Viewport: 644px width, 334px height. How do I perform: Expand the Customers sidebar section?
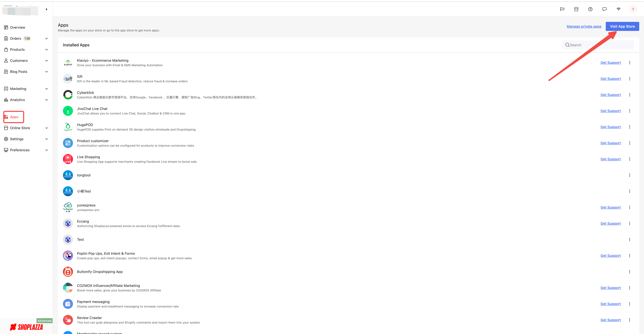(x=47, y=61)
